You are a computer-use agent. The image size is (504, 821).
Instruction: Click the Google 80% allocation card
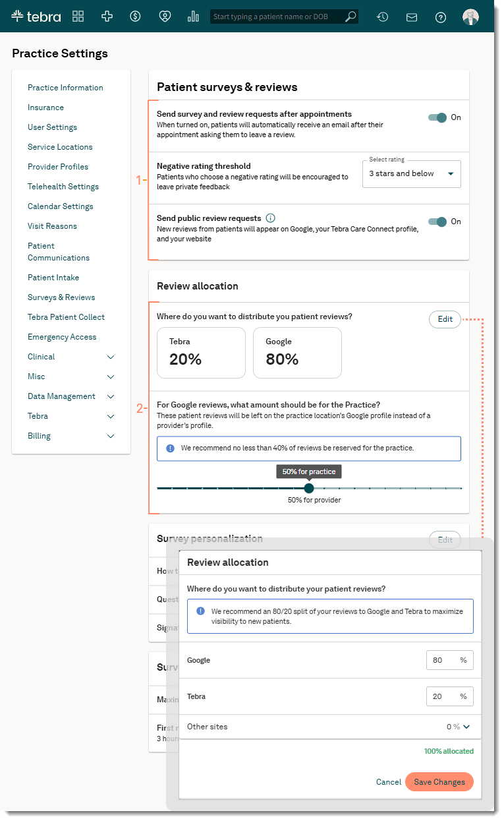point(297,353)
